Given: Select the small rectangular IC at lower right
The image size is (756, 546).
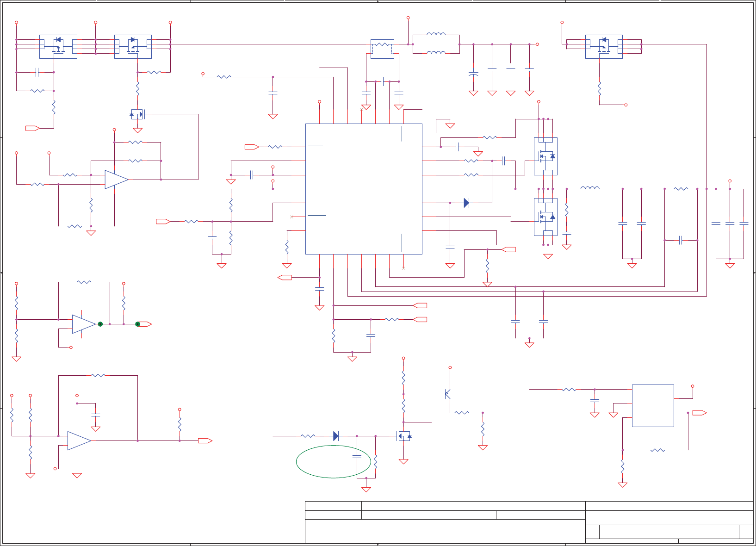Looking at the screenshot, I should click(x=653, y=405).
